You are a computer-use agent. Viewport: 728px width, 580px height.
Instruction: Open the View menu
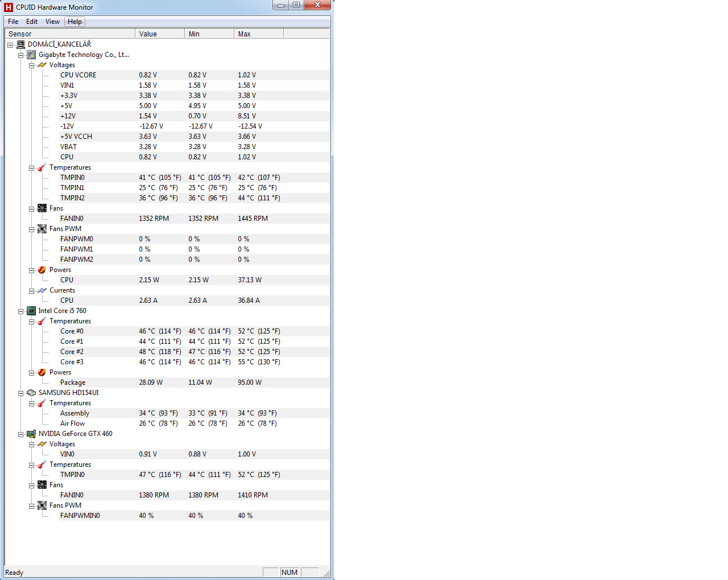[52, 22]
